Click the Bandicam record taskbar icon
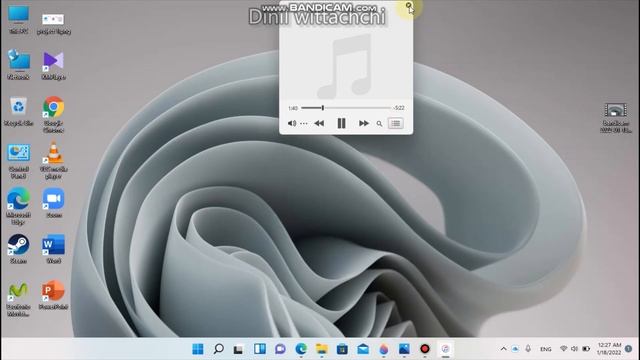640x360 pixels. pos(424,349)
